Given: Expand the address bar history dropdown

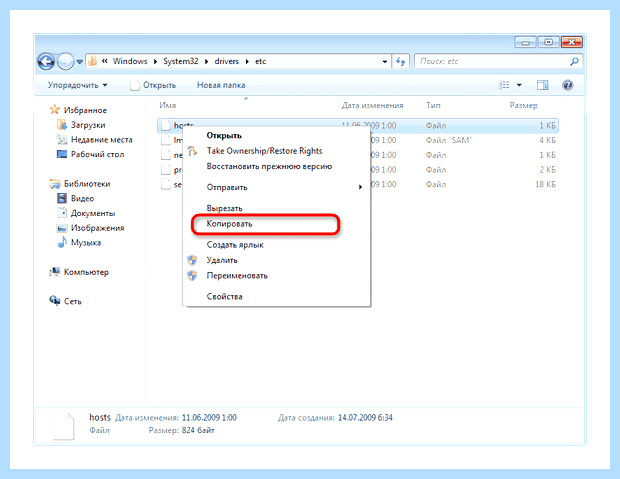Looking at the screenshot, I should 384,62.
